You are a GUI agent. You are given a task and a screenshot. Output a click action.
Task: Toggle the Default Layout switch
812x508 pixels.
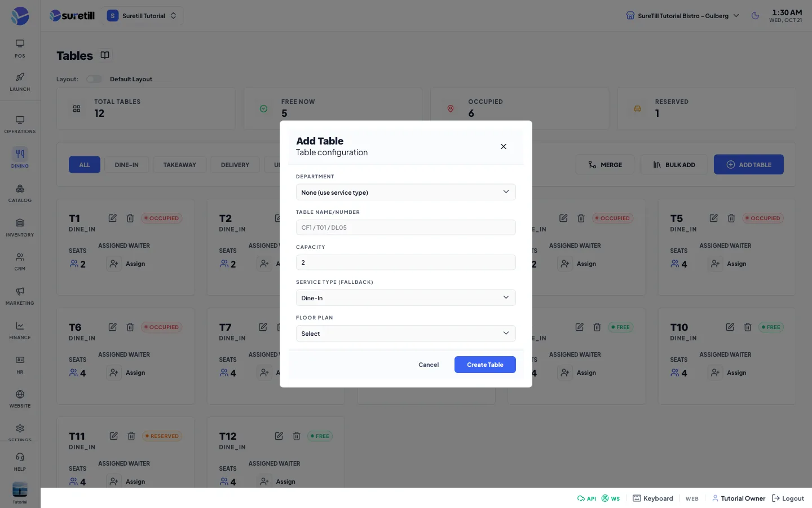94,79
